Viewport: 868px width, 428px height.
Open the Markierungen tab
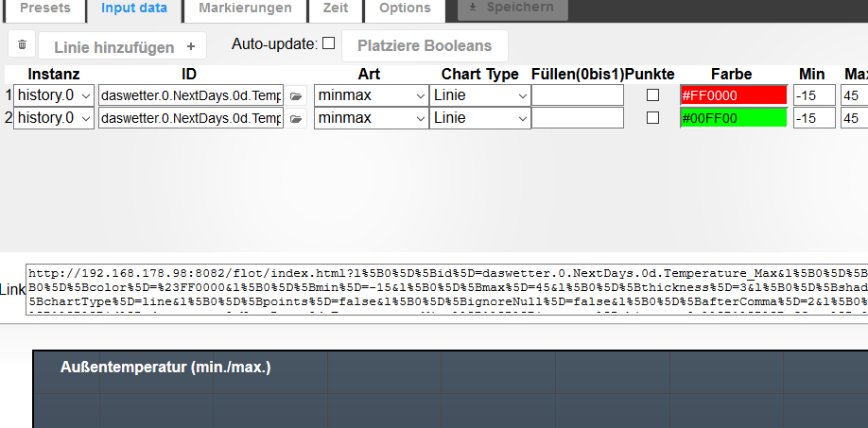[x=245, y=9]
